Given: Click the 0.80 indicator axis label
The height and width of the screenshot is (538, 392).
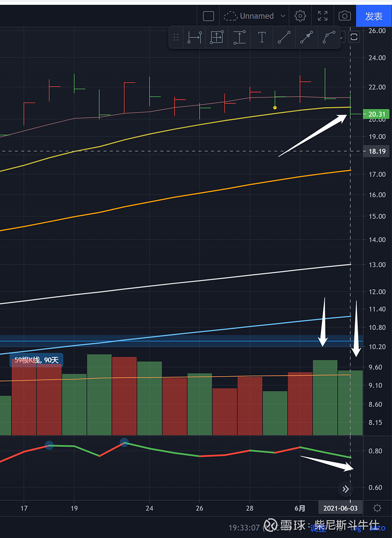Looking at the screenshot, I should (375, 451).
